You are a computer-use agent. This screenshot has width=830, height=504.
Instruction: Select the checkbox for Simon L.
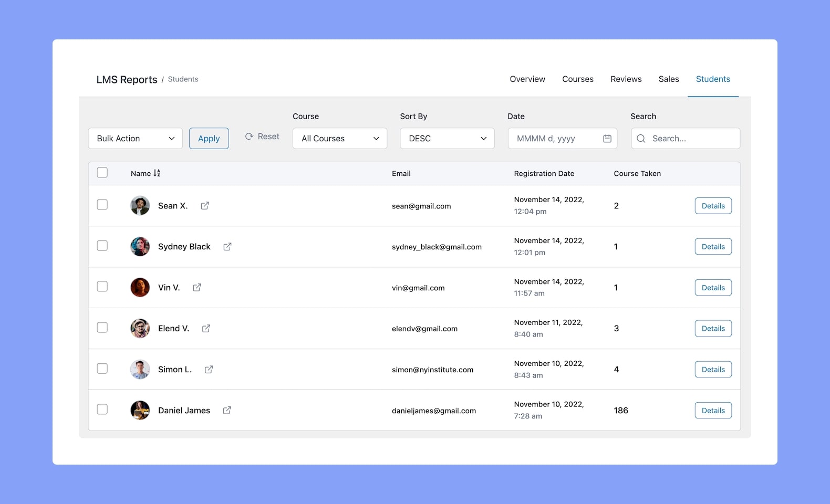[x=102, y=369]
